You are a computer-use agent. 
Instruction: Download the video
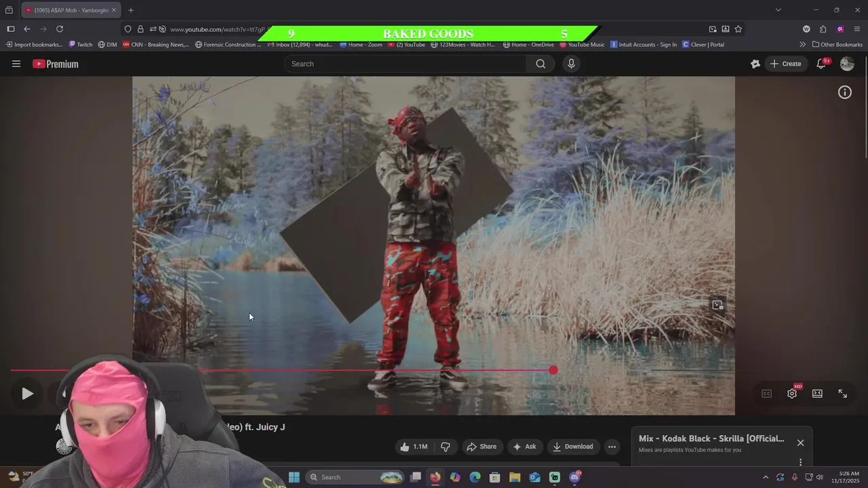click(x=573, y=447)
